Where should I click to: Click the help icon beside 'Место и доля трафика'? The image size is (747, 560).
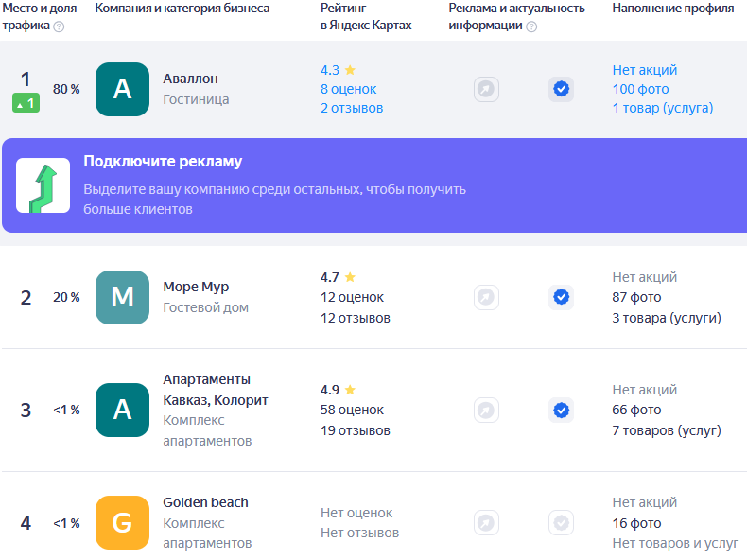[59, 26]
